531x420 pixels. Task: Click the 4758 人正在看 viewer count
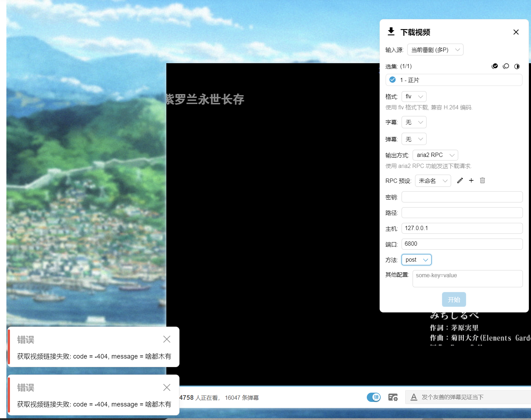199,398
